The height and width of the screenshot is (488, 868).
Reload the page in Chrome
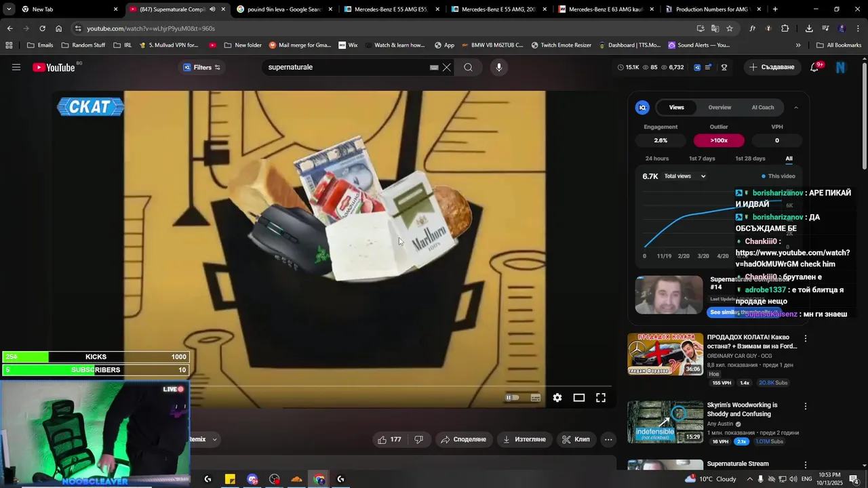click(x=42, y=28)
